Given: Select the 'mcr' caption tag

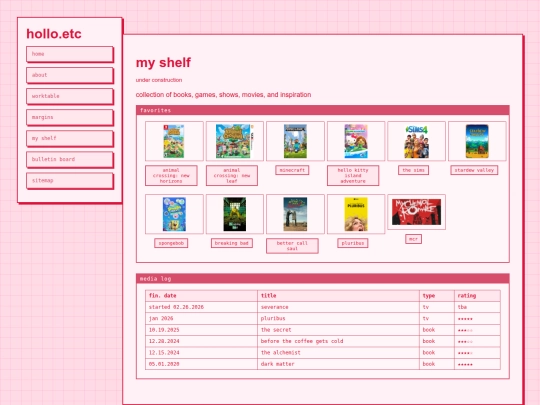Looking at the screenshot, I should click(x=413, y=239).
